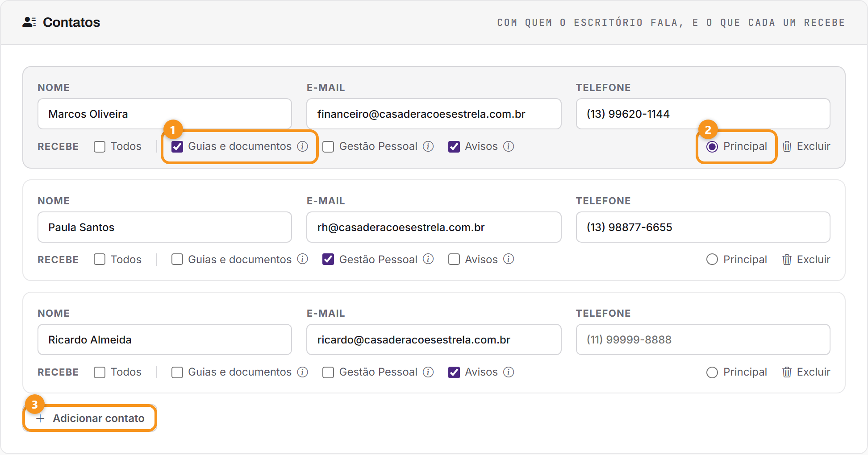
Task: Edit the email ricardo@casaderacoesestrela.com.br
Action: [434, 339]
